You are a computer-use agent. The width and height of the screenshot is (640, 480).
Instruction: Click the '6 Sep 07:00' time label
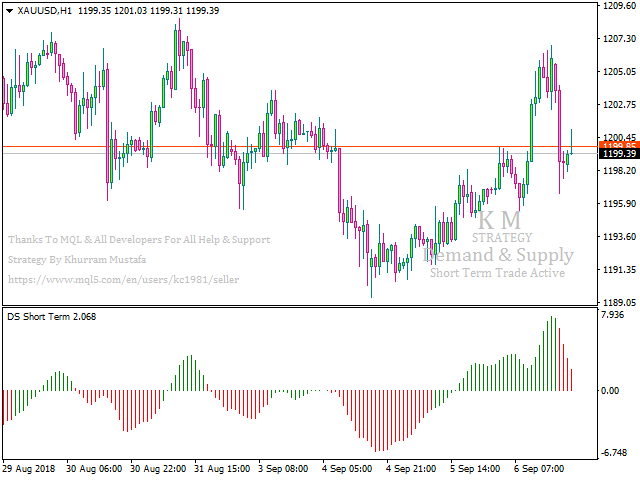pyautogui.click(x=537, y=468)
